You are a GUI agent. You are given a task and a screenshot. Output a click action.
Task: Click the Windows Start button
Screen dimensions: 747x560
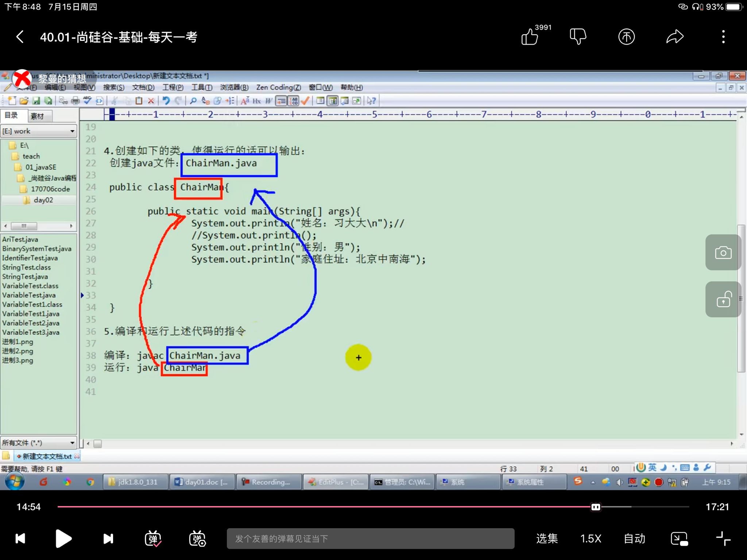coord(15,482)
